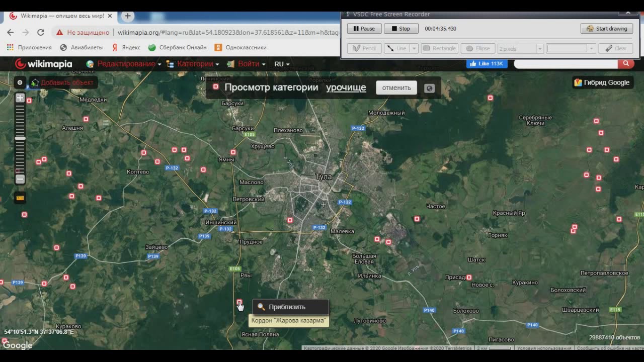
Task: Click Добавить объект button
Action: click(x=63, y=82)
